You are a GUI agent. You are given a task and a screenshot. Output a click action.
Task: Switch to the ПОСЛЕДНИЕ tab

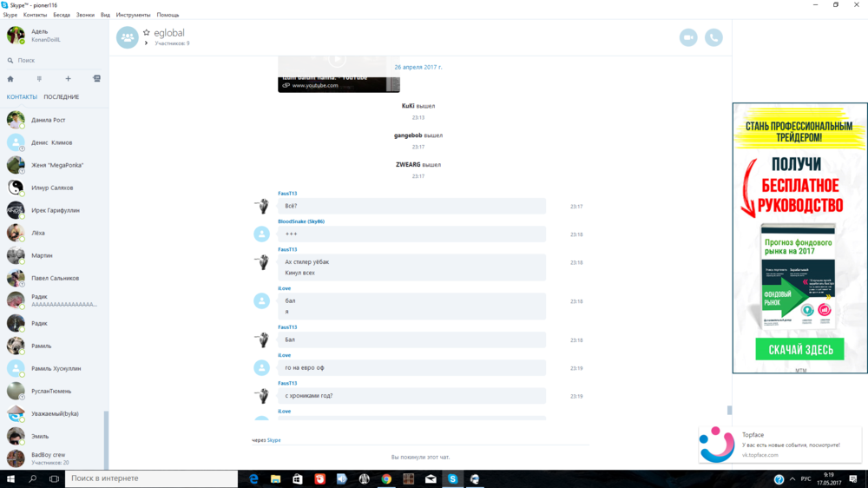point(62,97)
